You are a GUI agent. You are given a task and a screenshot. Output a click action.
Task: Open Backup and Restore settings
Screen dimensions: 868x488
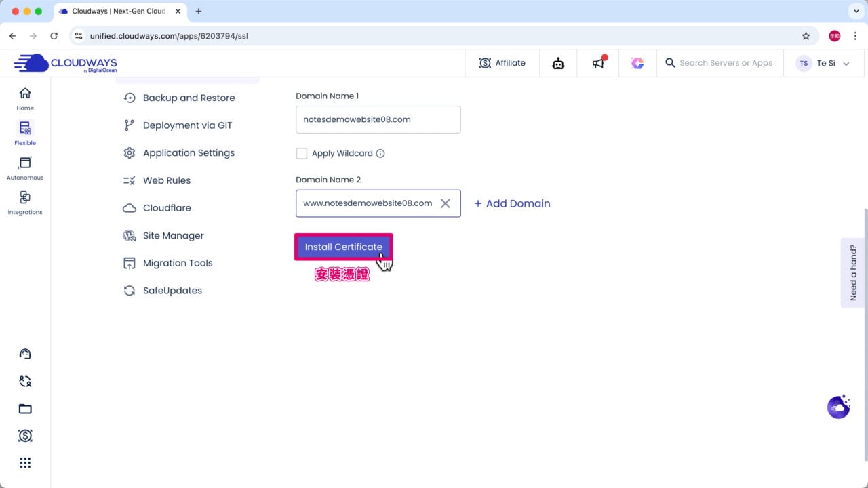point(189,98)
